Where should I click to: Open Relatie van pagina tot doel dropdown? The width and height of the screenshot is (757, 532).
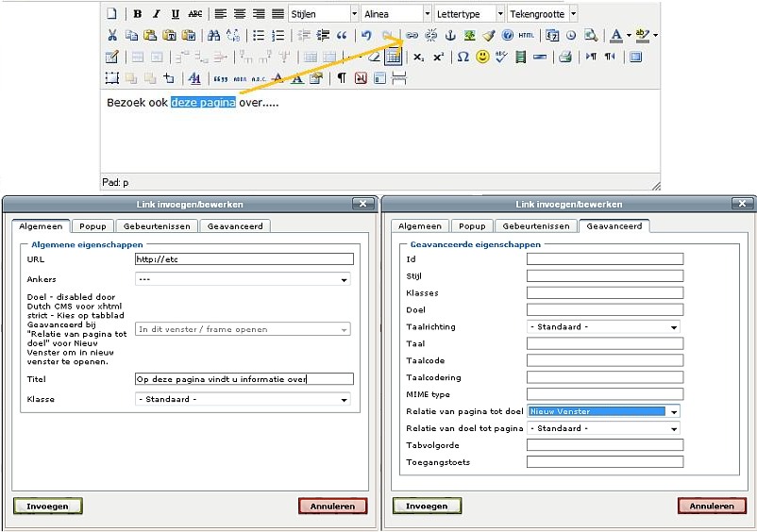603,411
